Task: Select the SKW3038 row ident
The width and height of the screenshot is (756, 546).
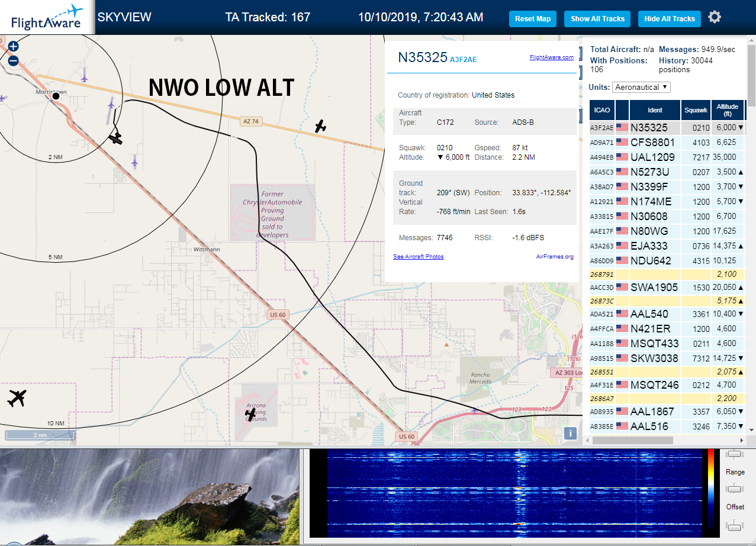Action: [x=654, y=358]
